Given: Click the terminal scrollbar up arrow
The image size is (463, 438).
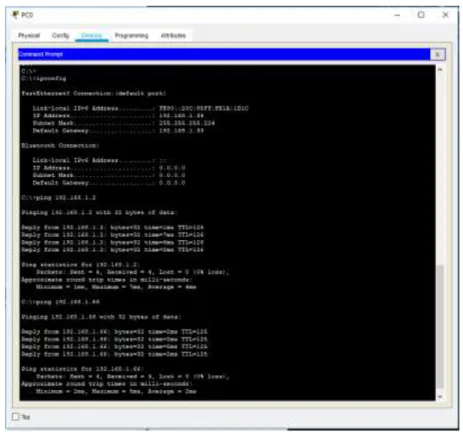Looking at the screenshot, I should [x=440, y=70].
